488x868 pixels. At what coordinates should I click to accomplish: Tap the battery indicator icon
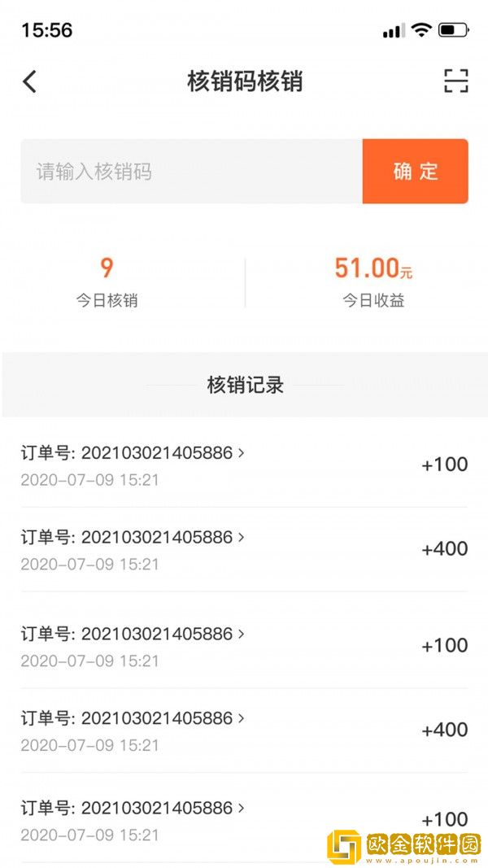tap(452, 29)
